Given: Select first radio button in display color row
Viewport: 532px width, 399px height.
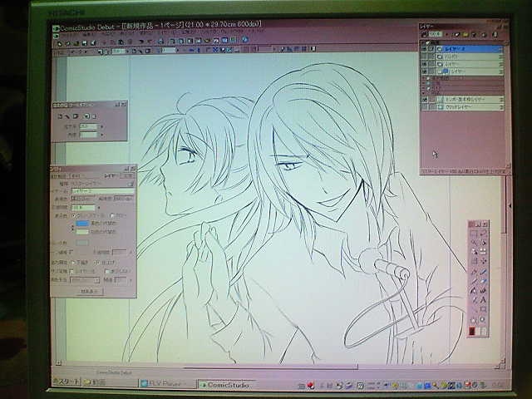Looking at the screenshot, I should pyautogui.click(x=74, y=216).
